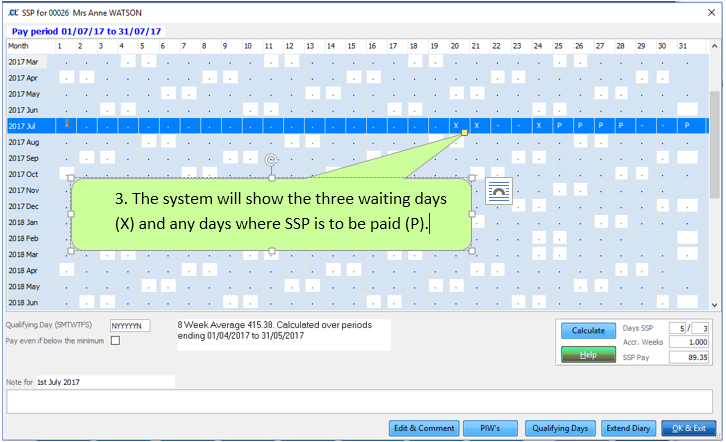Click Extend Diary
The height and width of the screenshot is (442, 726).
pyautogui.click(x=626, y=428)
